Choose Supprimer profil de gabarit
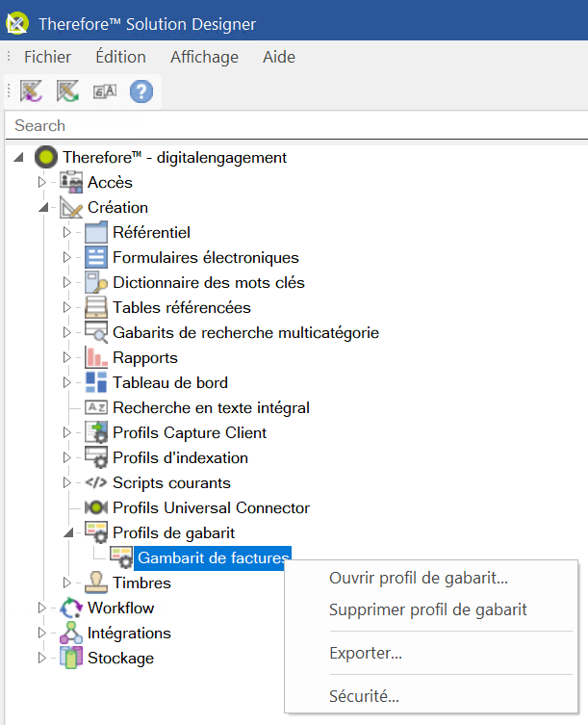 pos(431,609)
